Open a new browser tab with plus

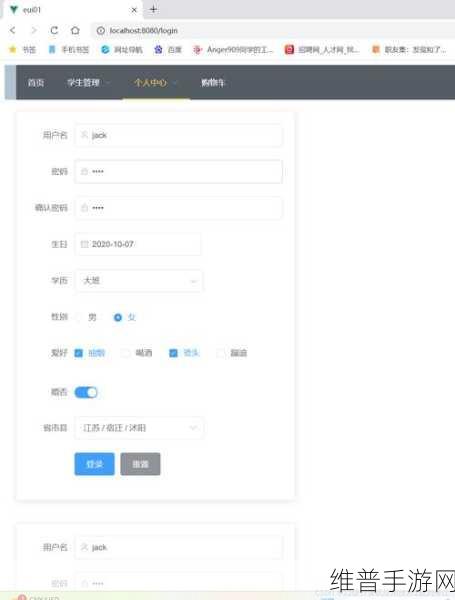pyautogui.click(x=153, y=9)
